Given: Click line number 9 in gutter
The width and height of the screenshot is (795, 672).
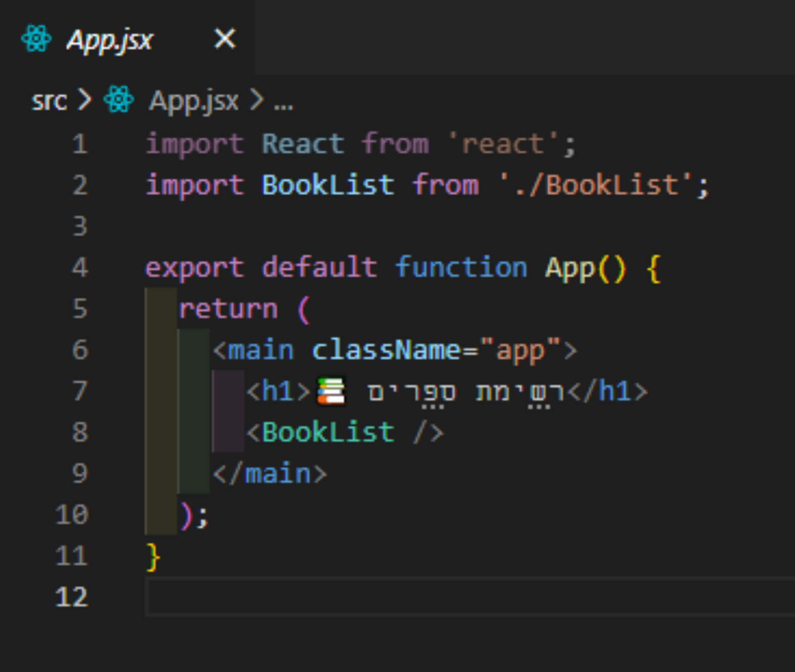Looking at the screenshot, I should coord(80,473).
